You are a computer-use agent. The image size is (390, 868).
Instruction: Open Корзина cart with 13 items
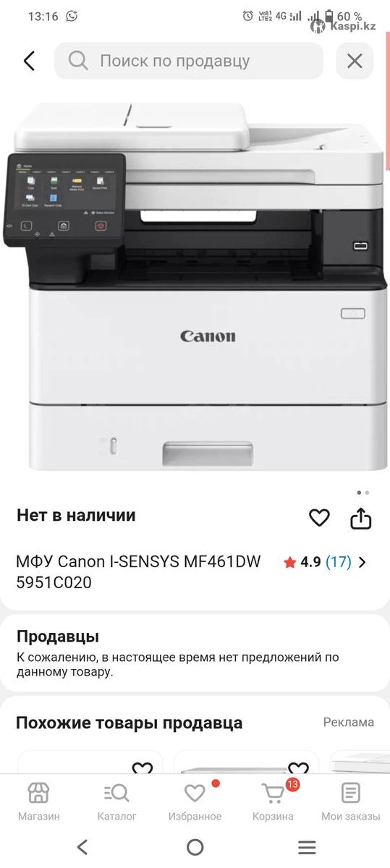pos(273,801)
